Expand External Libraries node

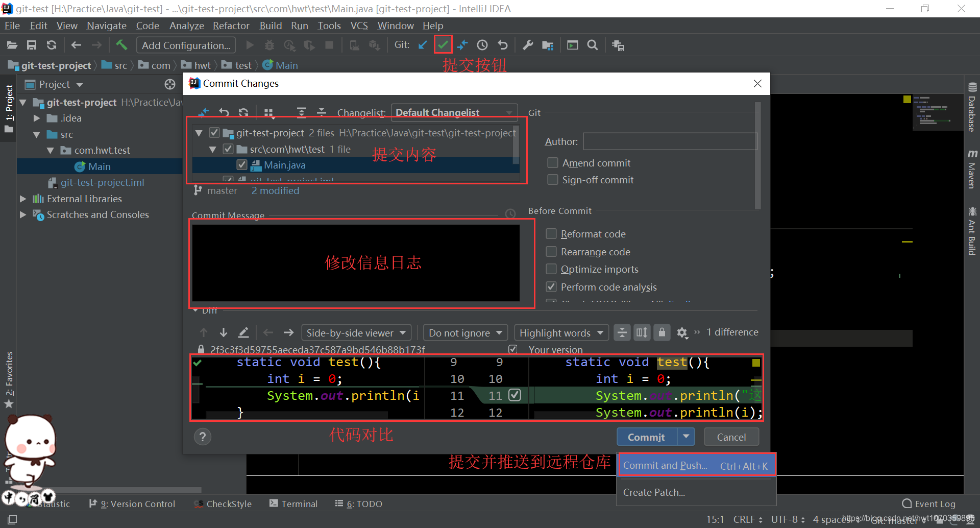pos(22,199)
